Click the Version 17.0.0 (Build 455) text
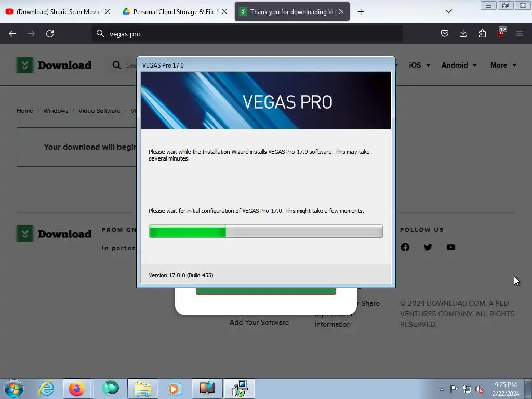532x399 pixels. pos(181,275)
